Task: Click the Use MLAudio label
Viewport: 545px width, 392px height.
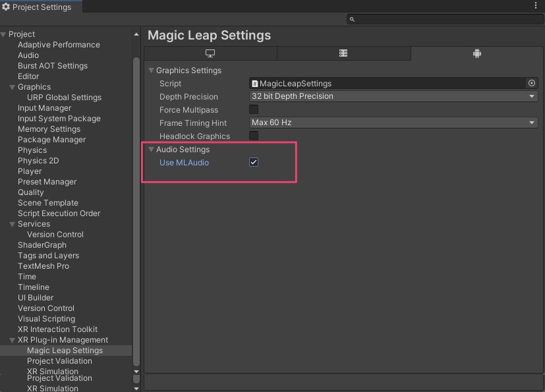Action: point(185,163)
